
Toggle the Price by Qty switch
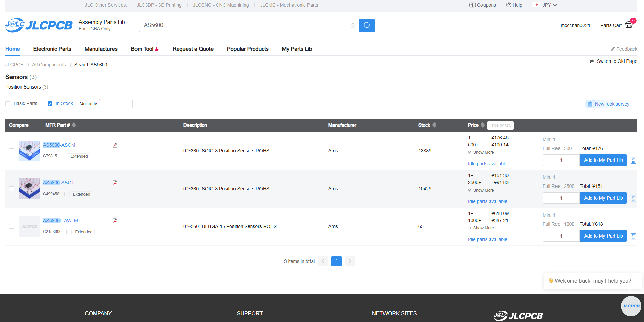(x=500, y=125)
